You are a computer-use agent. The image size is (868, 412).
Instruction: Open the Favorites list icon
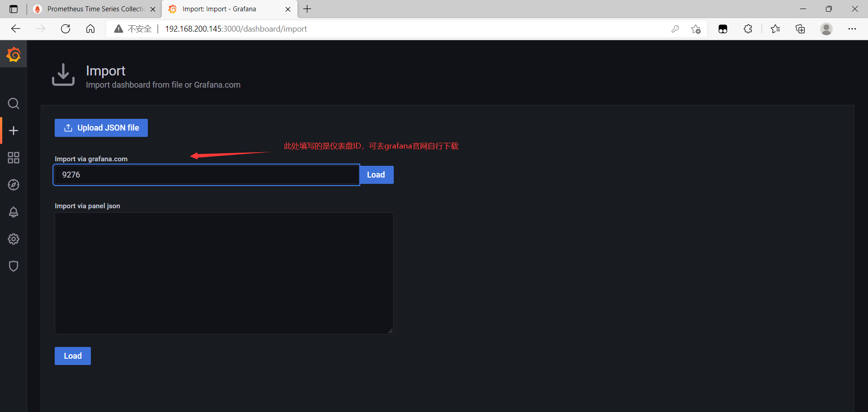(x=775, y=29)
